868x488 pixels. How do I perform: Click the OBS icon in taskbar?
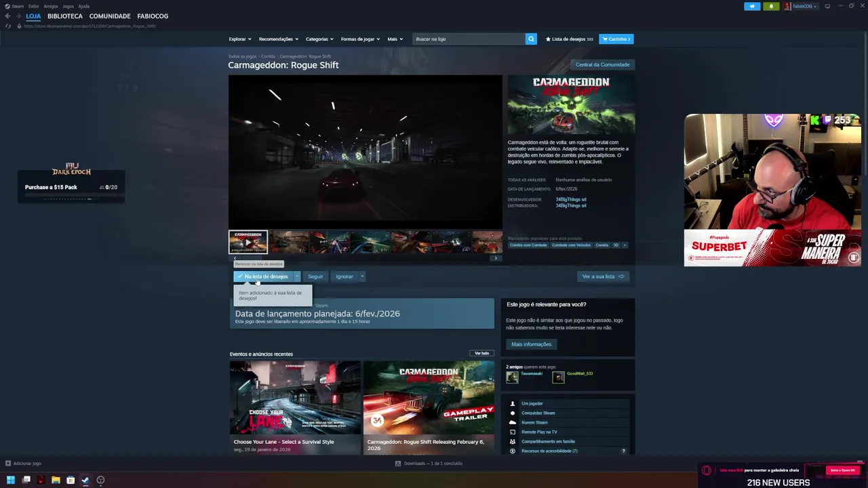(100, 480)
